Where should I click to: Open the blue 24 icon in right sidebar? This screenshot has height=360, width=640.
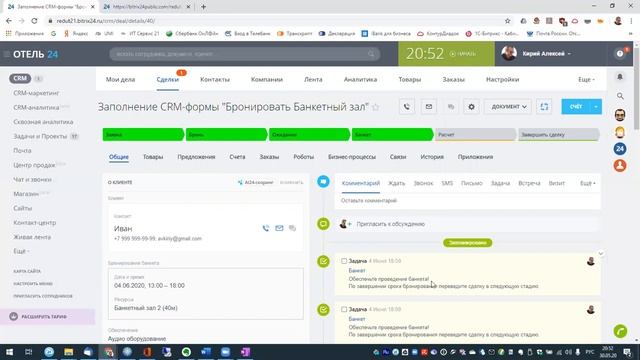[x=620, y=149]
